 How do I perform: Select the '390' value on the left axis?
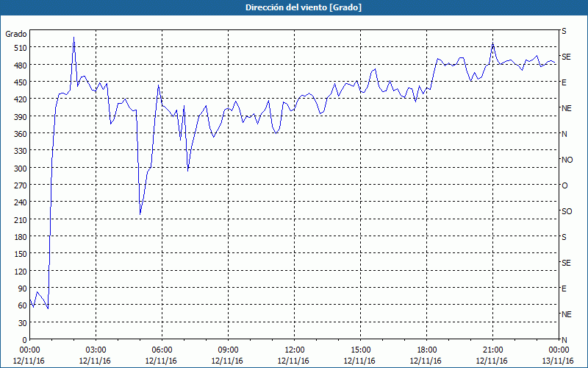click(21, 117)
